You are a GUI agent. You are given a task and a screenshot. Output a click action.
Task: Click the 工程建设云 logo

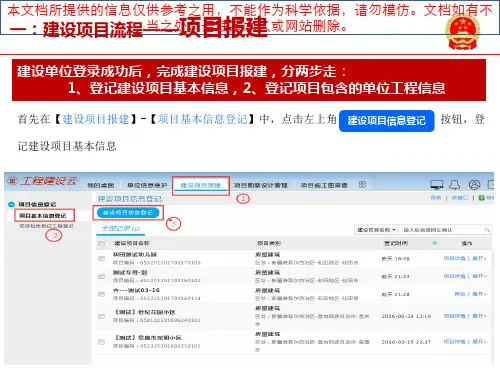pos(42,181)
